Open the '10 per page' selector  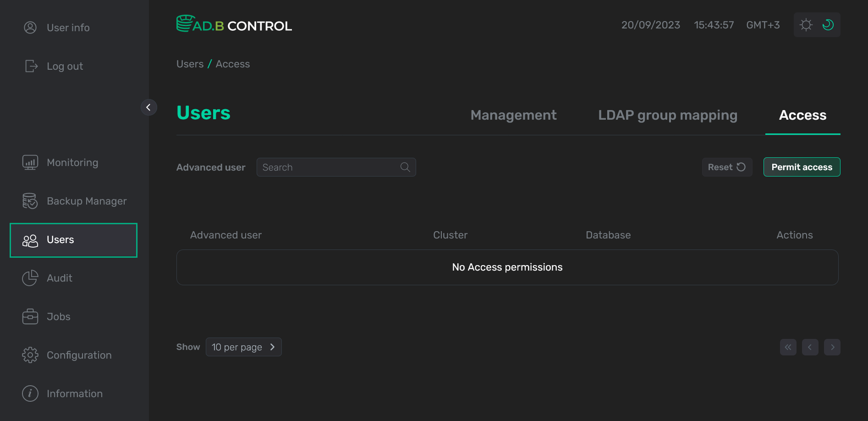243,347
